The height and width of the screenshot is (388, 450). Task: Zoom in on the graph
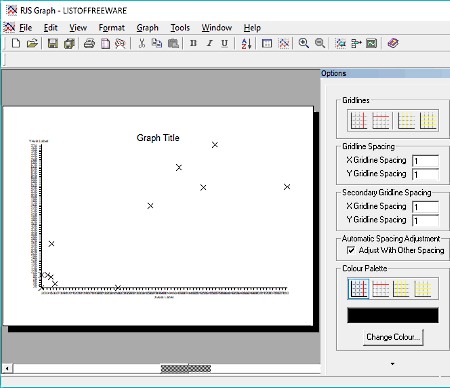pyautogui.click(x=304, y=43)
